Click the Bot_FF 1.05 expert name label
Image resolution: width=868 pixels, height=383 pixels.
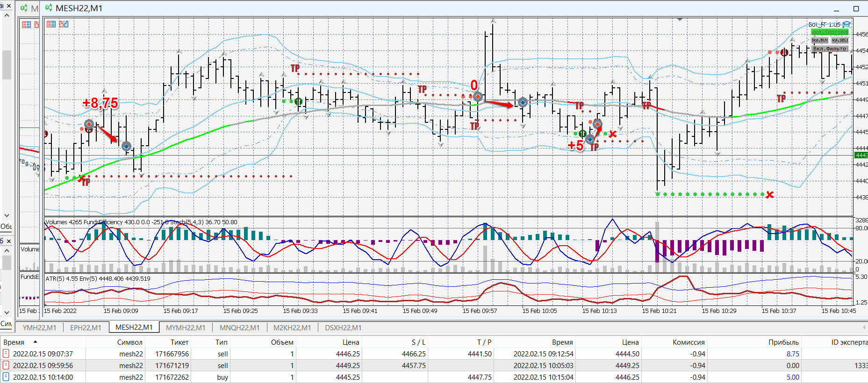pos(825,24)
